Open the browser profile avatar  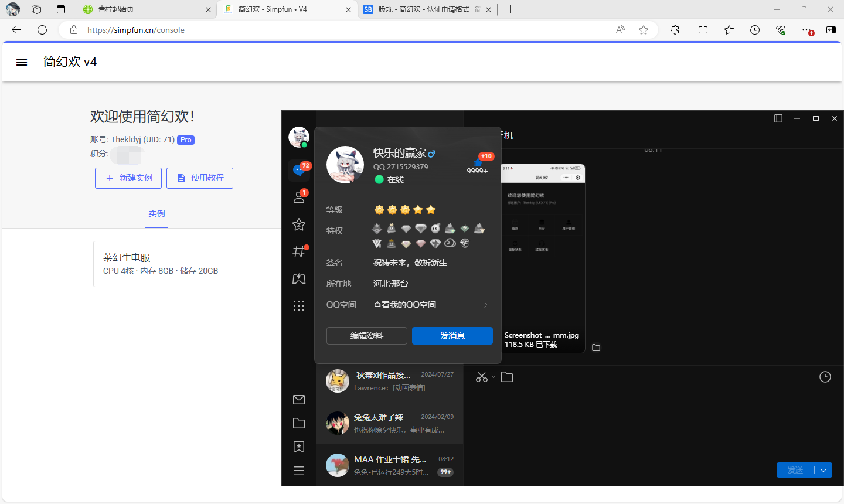click(x=13, y=9)
